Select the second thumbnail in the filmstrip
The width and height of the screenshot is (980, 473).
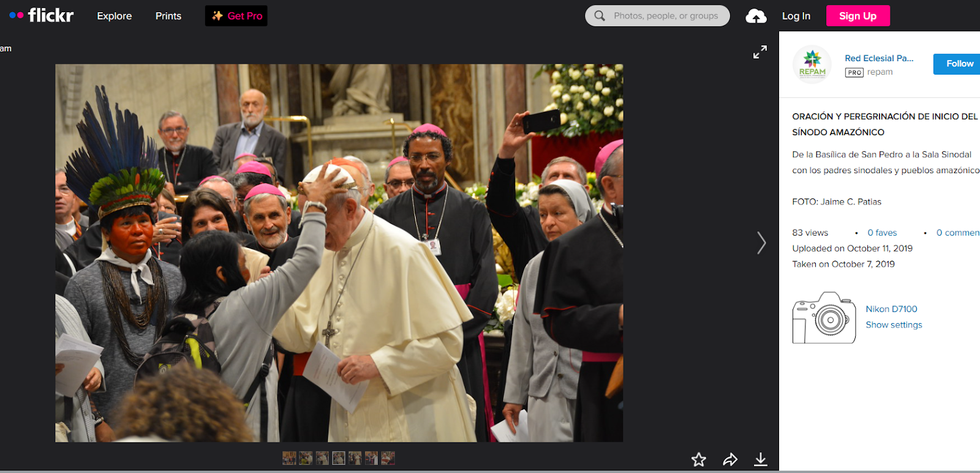point(306,458)
